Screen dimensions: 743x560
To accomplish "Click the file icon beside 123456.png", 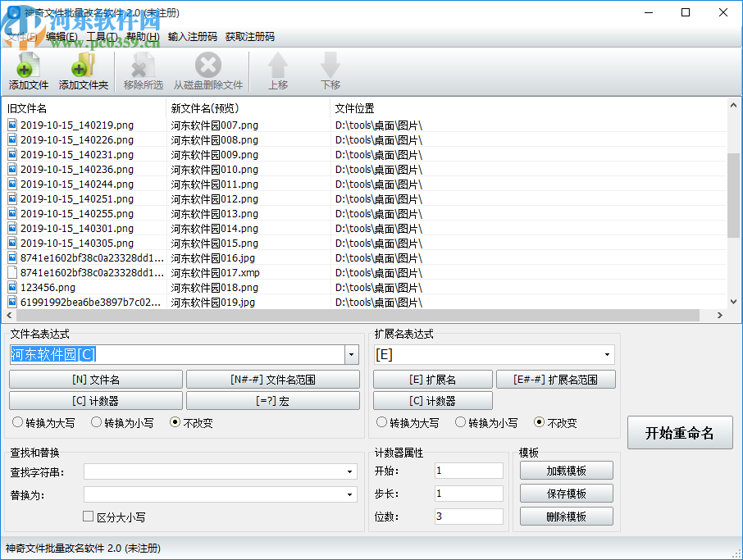I will [12, 287].
